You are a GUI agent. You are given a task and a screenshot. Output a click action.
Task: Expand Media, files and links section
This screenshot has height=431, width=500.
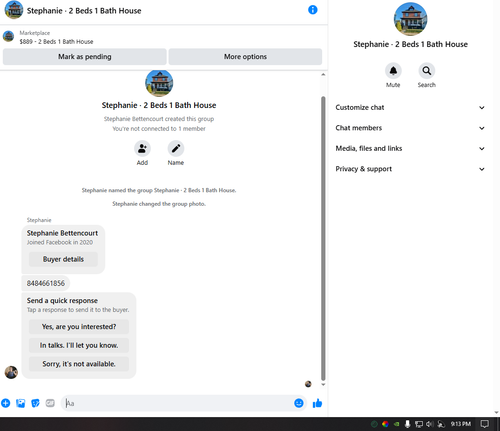click(x=410, y=148)
